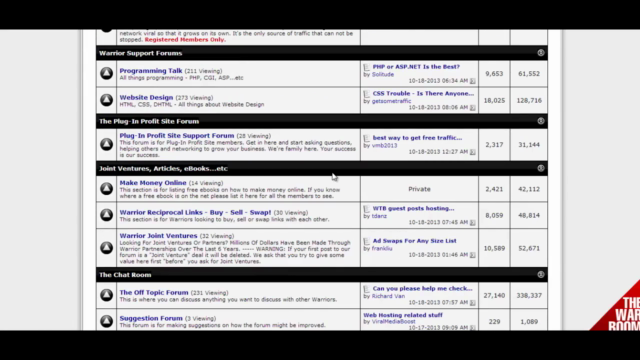Image resolution: width=640 pixels, height=360 pixels.
Task: Click post icon beside CSS Trouble thread
Action: click(367, 94)
